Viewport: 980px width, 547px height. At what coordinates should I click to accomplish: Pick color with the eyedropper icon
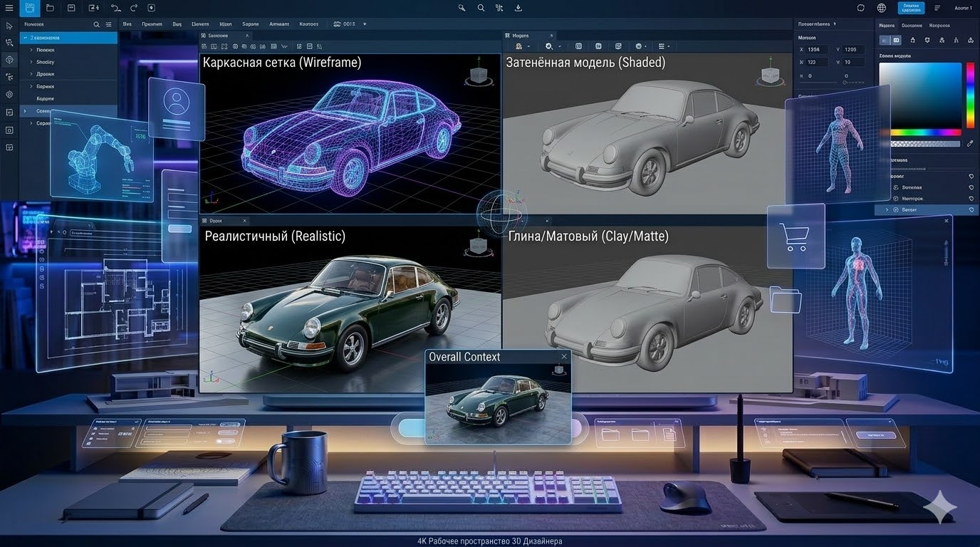point(970,143)
